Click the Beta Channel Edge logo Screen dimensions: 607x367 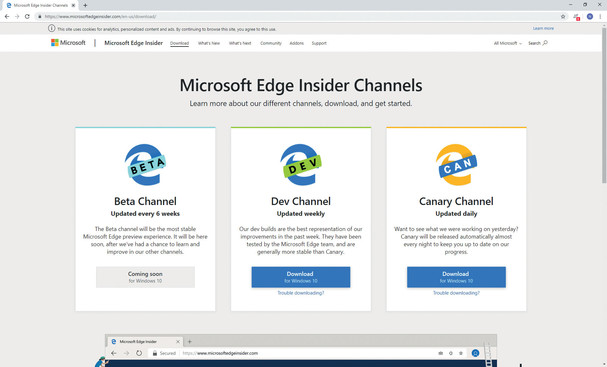145,165
